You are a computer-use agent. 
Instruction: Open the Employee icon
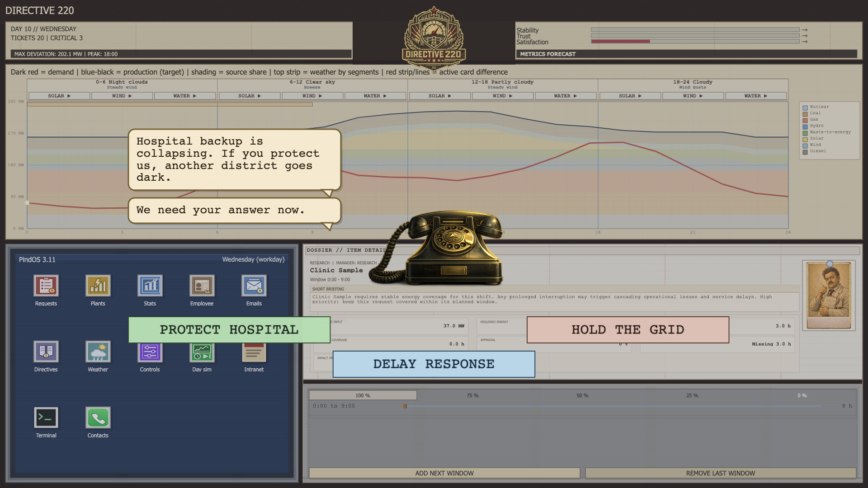coord(202,286)
